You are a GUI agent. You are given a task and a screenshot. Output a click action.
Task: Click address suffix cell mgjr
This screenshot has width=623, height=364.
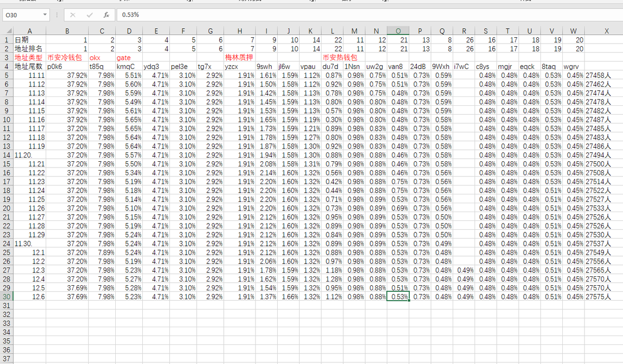(507, 66)
